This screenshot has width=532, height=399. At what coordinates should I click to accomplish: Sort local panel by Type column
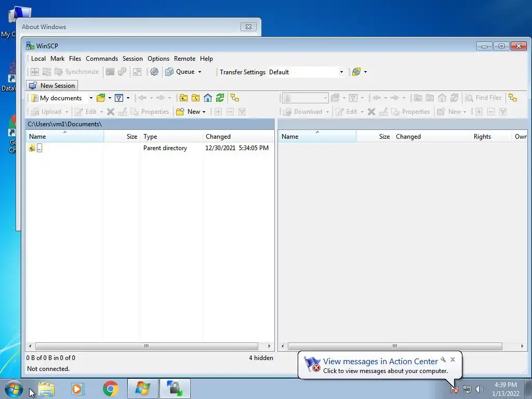click(171, 137)
